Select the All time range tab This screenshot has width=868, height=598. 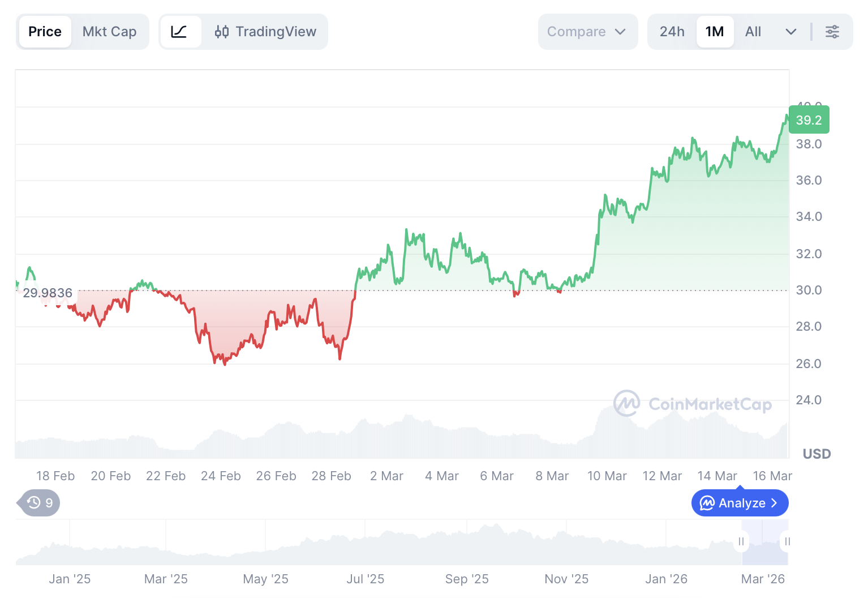753,32
